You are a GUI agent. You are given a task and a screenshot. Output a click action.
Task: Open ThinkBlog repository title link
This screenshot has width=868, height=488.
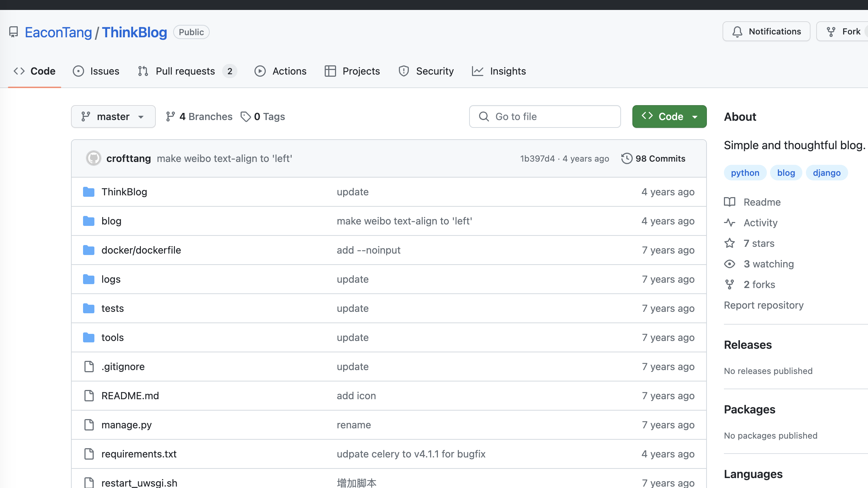pyautogui.click(x=134, y=32)
